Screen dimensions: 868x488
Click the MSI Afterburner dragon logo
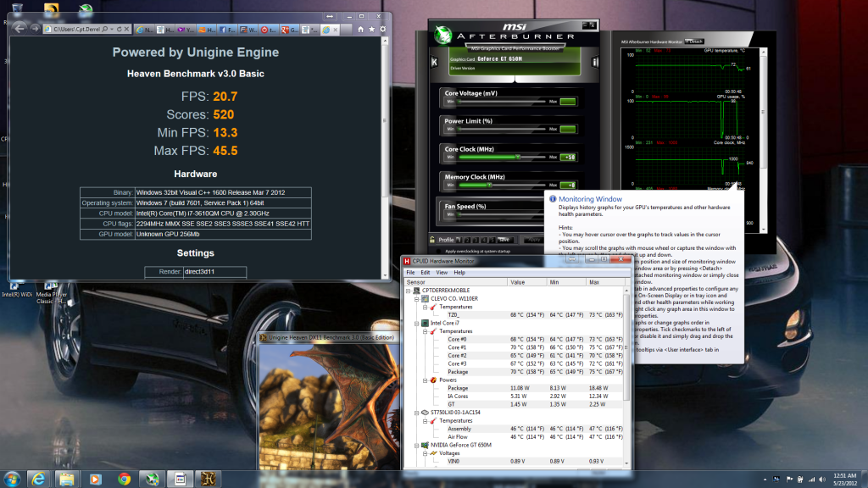tap(442, 35)
